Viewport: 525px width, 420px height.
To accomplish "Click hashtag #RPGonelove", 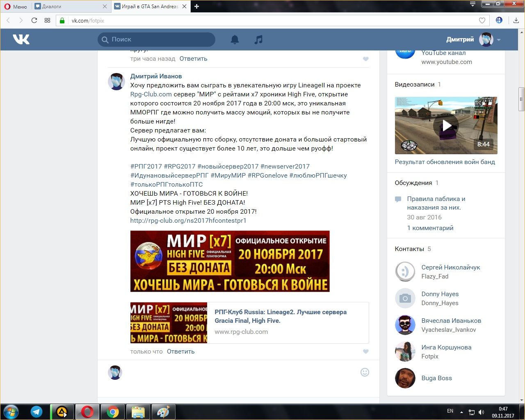I will tap(267, 176).
